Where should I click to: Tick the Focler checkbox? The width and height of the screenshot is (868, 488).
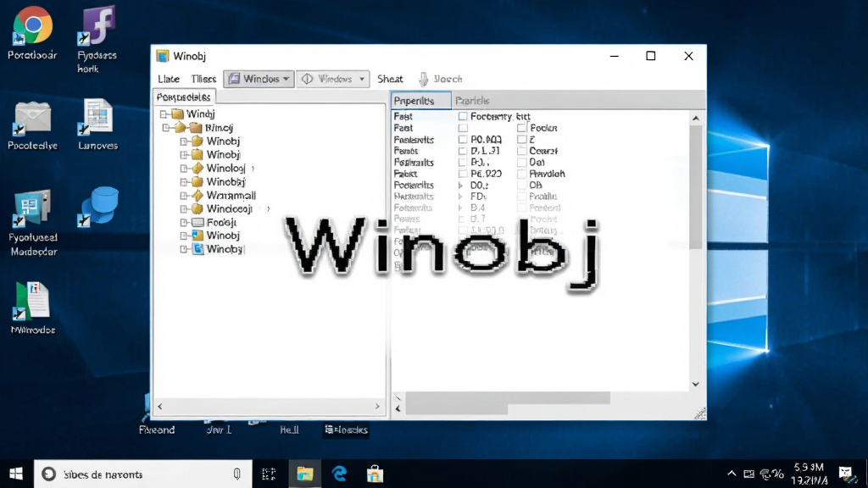coord(521,128)
